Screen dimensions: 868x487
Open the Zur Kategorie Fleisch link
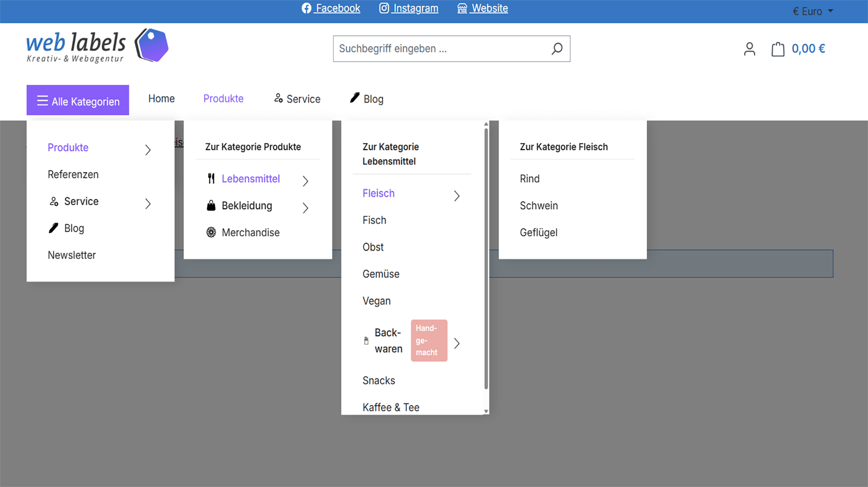click(x=563, y=147)
